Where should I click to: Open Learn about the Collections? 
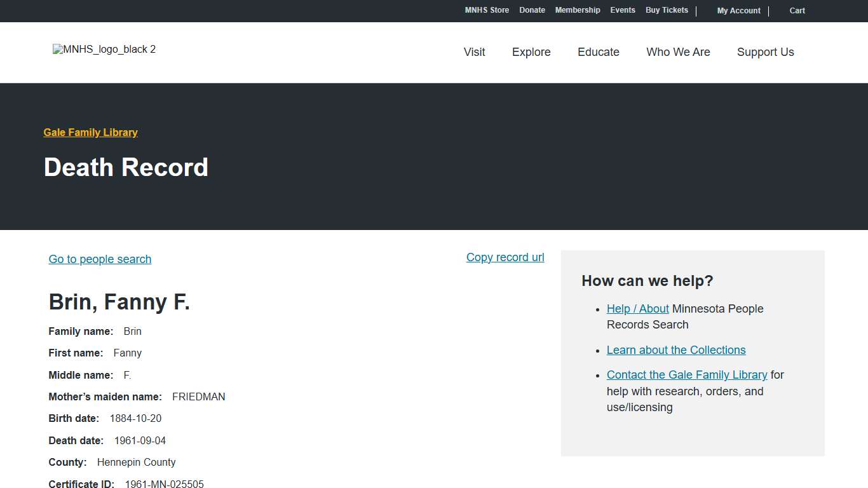[676, 350]
